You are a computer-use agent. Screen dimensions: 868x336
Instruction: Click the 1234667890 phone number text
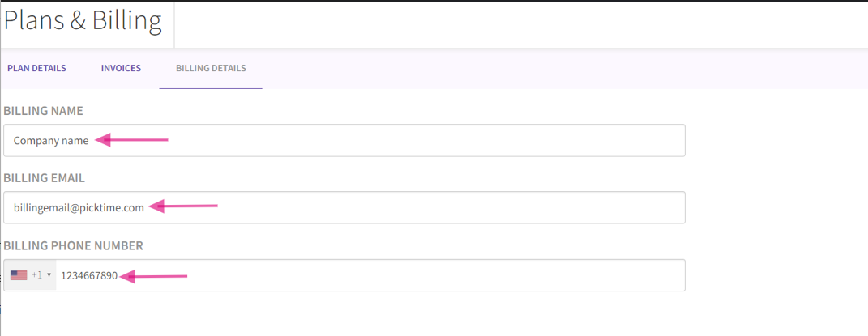(x=89, y=275)
